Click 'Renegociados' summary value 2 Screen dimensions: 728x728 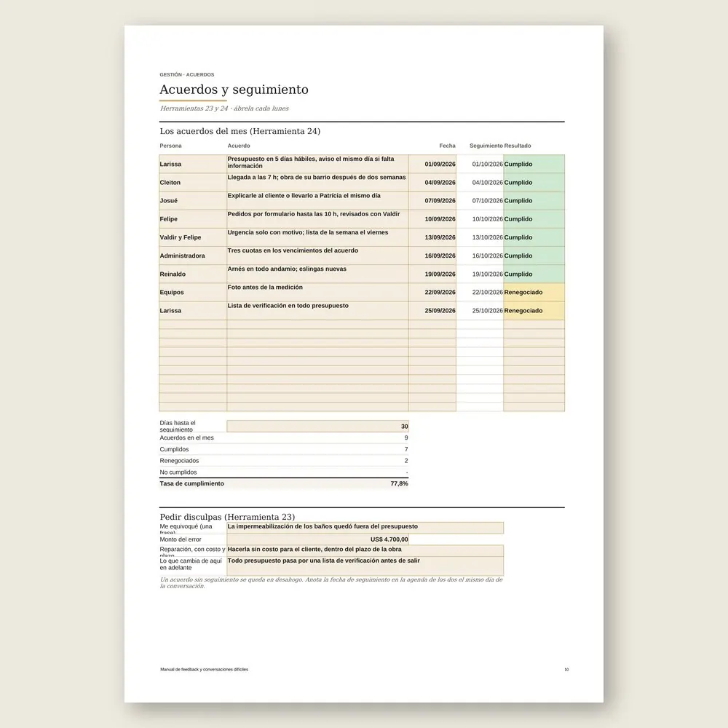click(x=406, y=461)
